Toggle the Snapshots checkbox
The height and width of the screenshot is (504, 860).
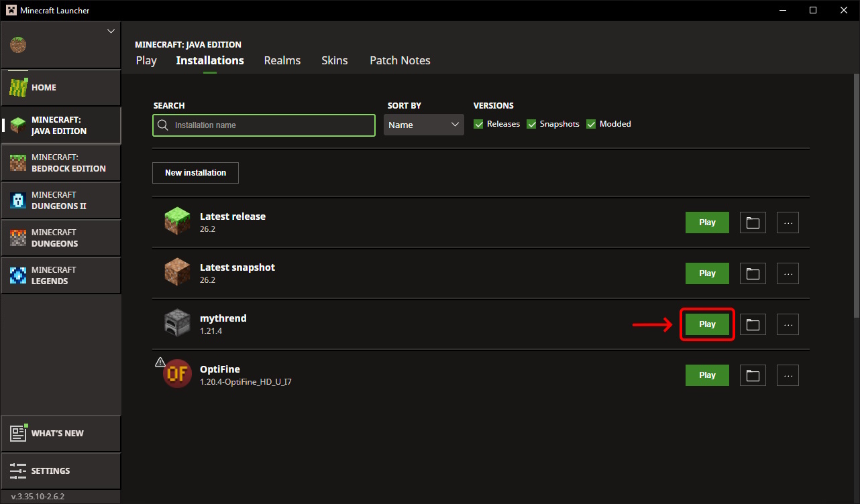(531, 124)
